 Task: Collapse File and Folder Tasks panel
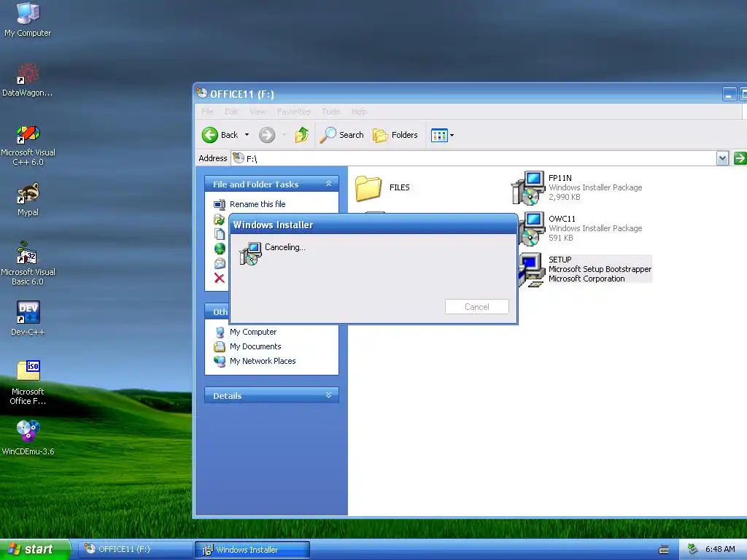pos(328,184)
